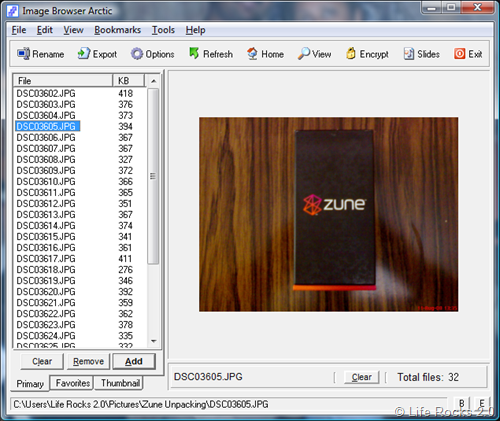Click the Remove button

88,361
